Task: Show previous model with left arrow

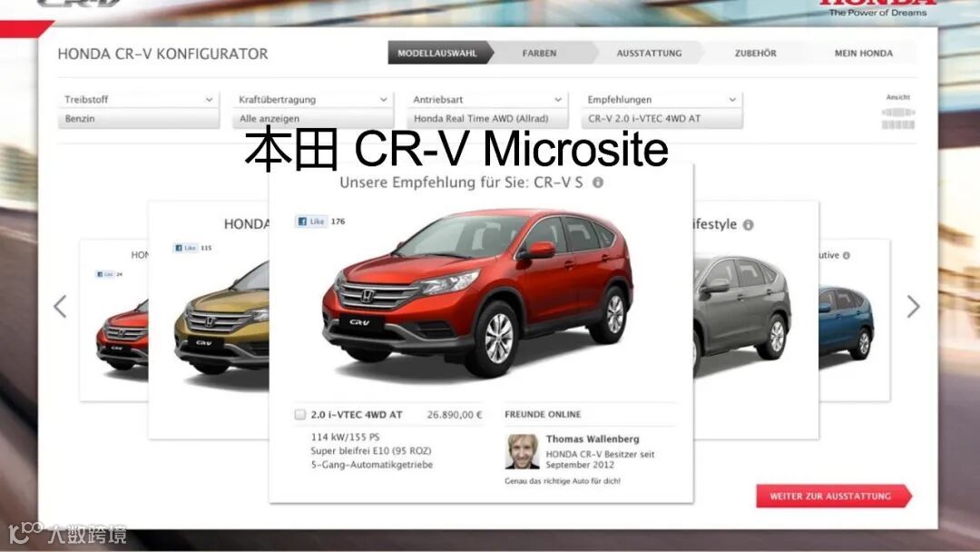Action: (x=61, y=306)
